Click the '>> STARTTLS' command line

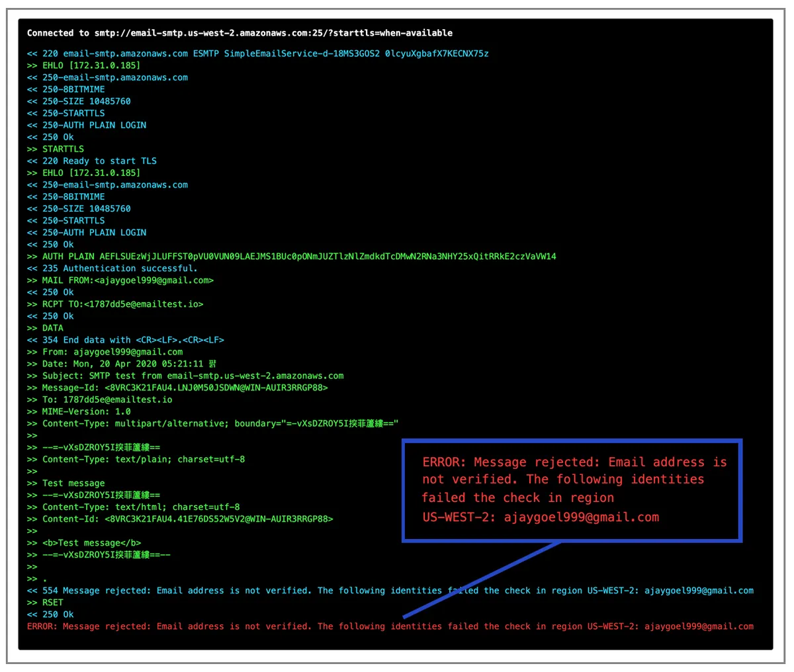click(56, 149)
